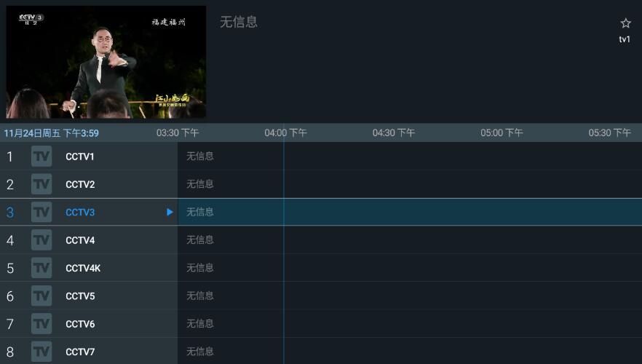Click the TV icon beside CCTV6
642x364 pixels.
[41, 324]
